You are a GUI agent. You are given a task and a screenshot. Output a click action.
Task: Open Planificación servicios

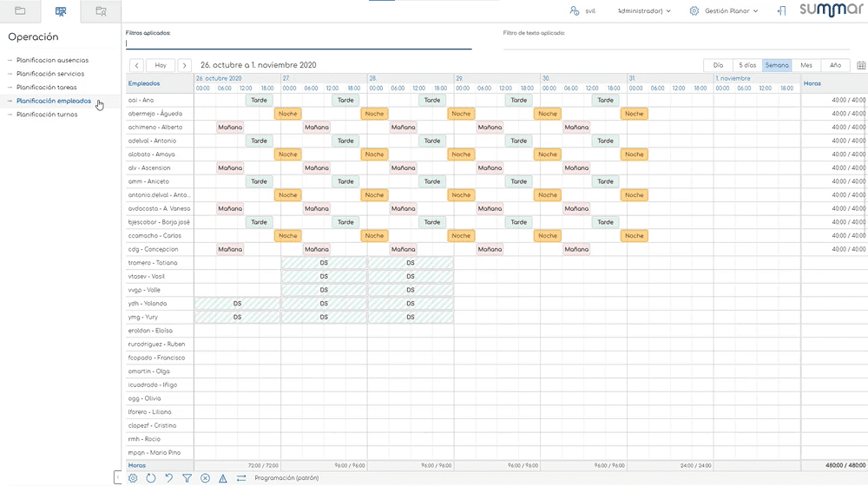[x=50, y=74]
